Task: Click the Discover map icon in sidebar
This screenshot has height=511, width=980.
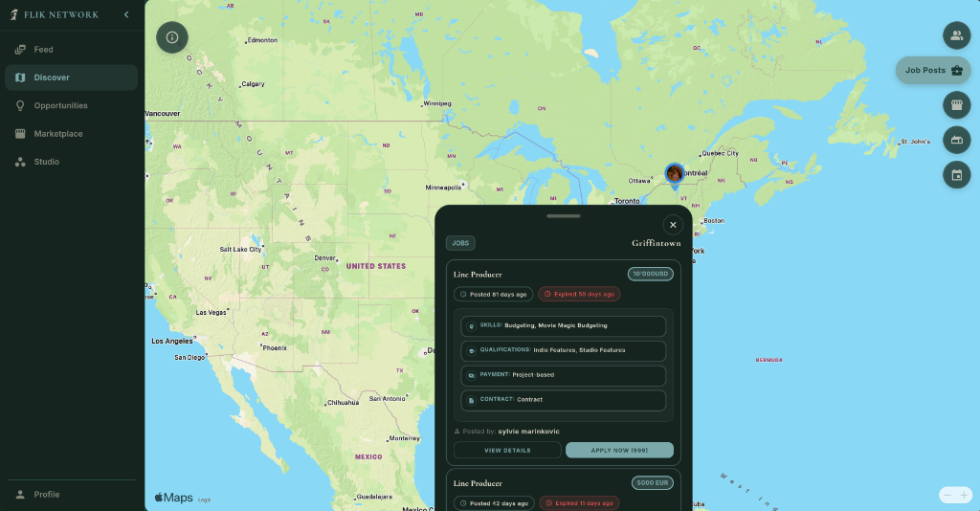Action: pyautogui.click(x=20, y=78)
